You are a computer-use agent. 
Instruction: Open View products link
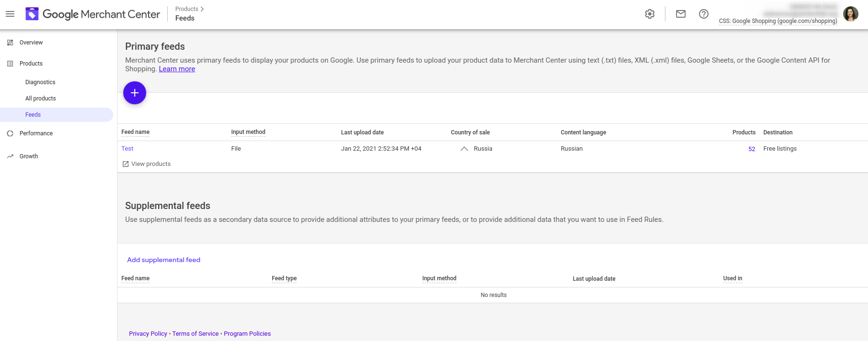[146, 164]
